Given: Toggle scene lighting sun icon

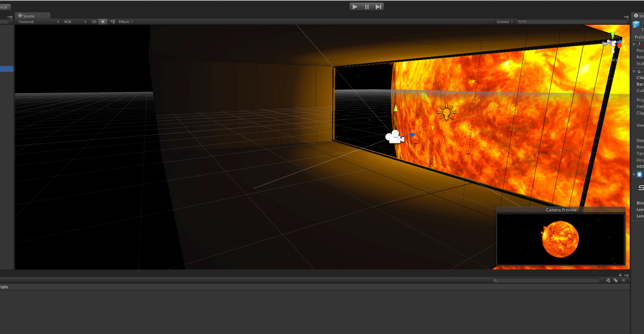Looking at the screenshot, I should click(x=103, y=22).
